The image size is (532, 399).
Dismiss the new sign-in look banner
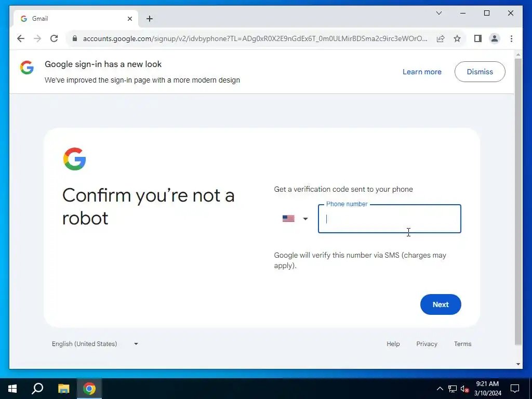pyautogui.click(x=480, y=72)
